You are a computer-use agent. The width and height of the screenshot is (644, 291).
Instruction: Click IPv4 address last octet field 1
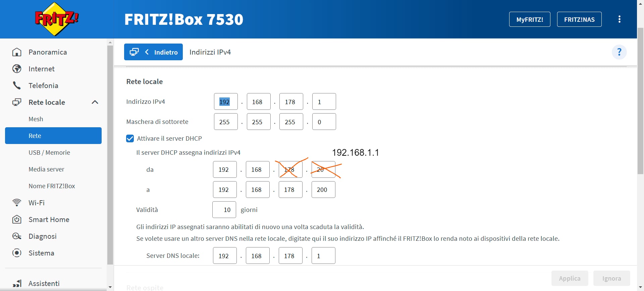click(x=324, y=101)
